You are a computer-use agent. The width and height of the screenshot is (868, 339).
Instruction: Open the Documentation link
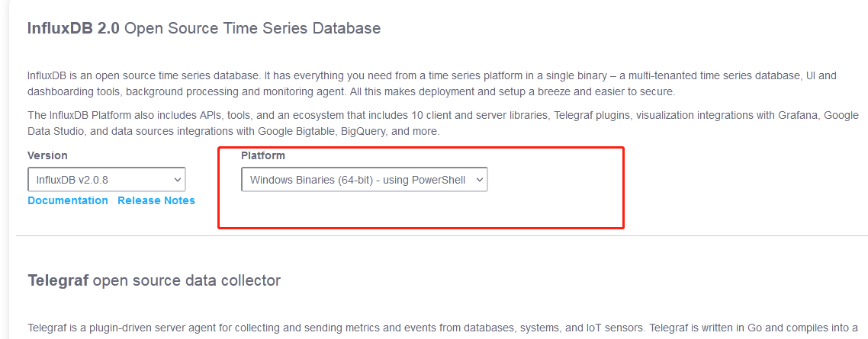click(68, 200)
